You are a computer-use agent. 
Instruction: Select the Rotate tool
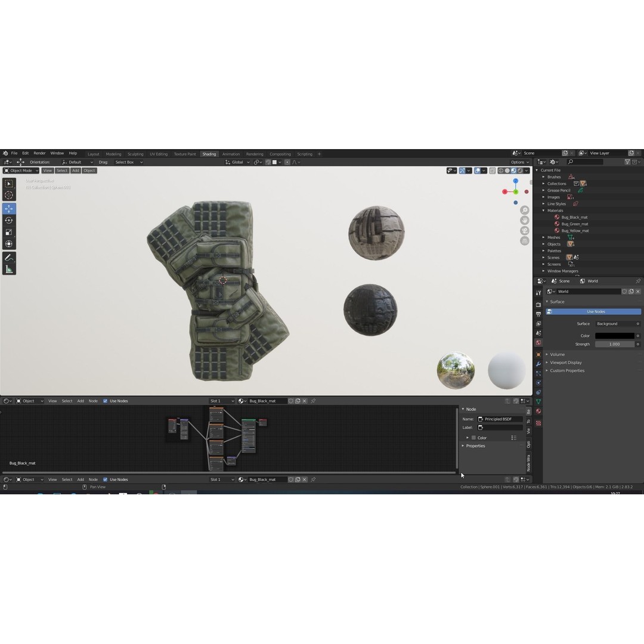coord(9,221)
